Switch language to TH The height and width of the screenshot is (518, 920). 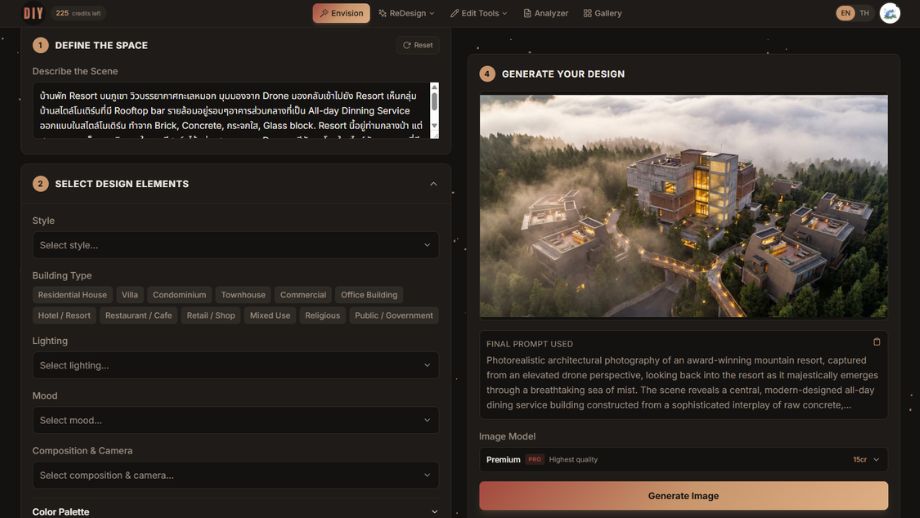coord(864,13)
